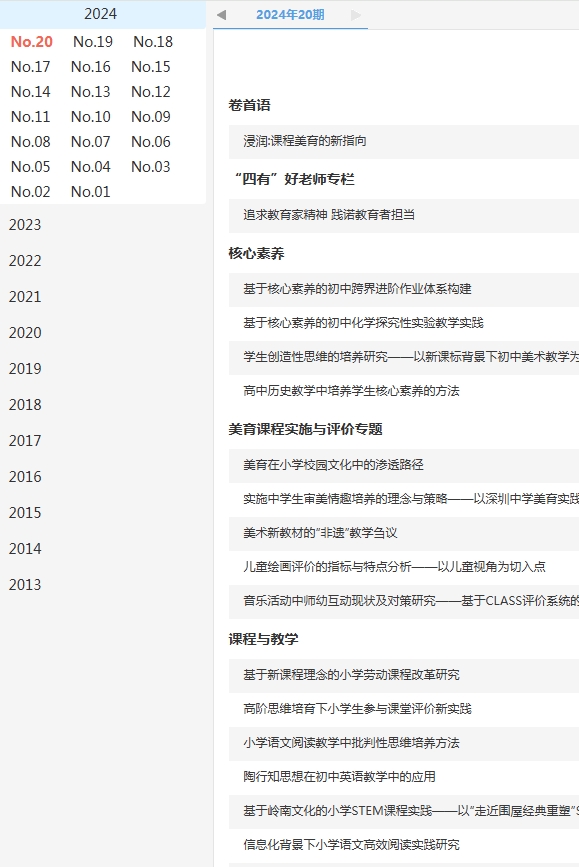Open article 美育在小学校园文化中的渗透路径
579x867 pixels.
pyautogui.click(x=333, y=465)
